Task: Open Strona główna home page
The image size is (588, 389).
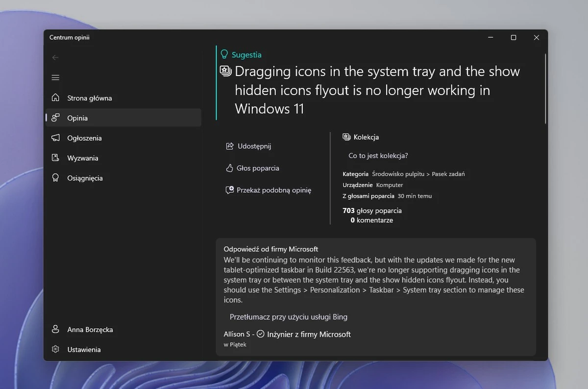Action: point(89,98)
